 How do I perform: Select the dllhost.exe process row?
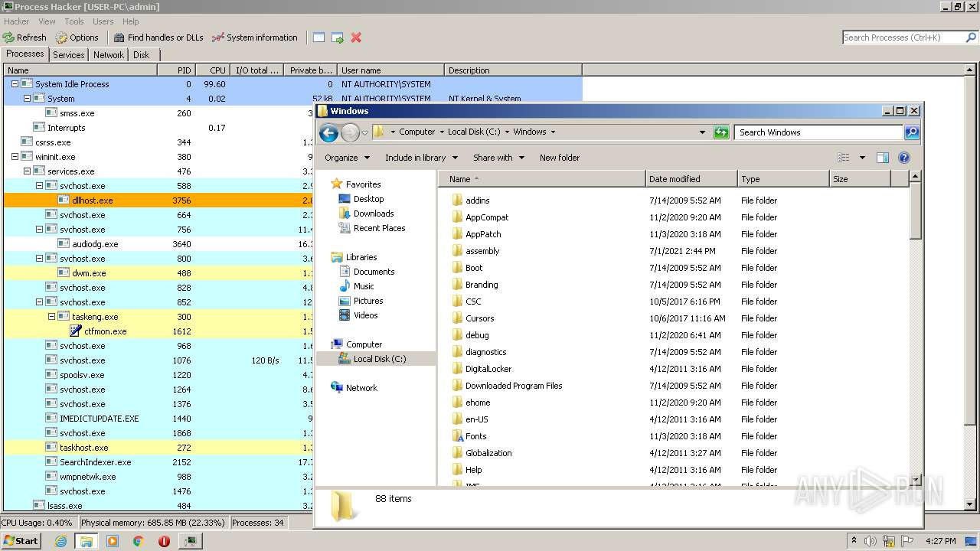(x=159, y=201)
